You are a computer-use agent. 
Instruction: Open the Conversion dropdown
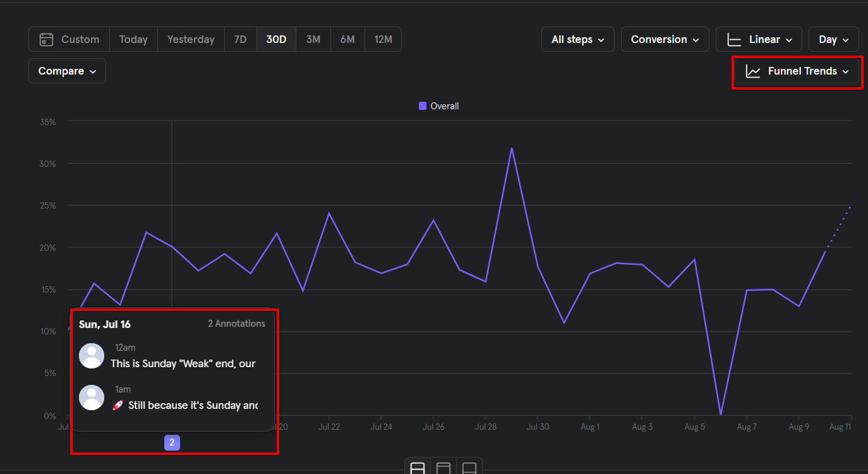tap(665, 39)
